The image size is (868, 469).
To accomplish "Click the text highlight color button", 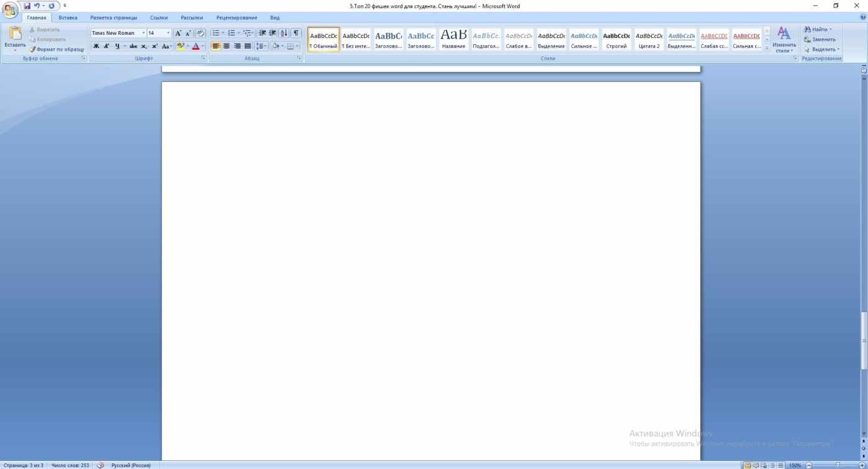I will point(181,46).
